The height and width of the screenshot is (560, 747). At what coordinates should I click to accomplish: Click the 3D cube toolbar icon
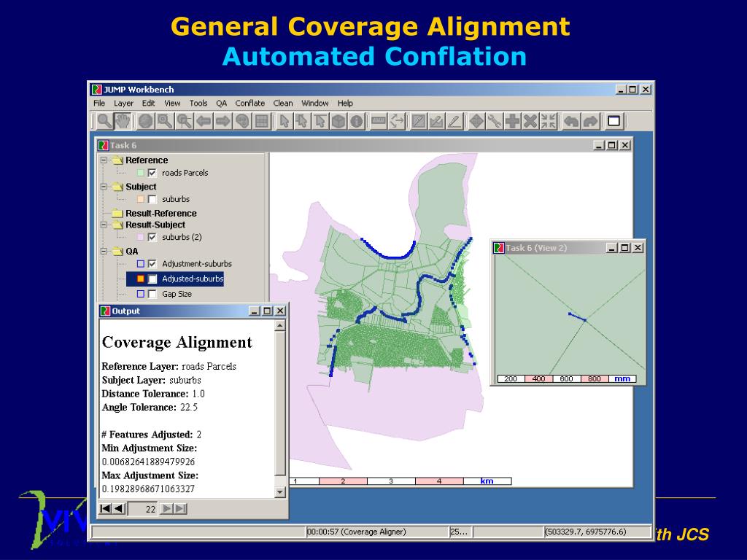tap(338, 121)
